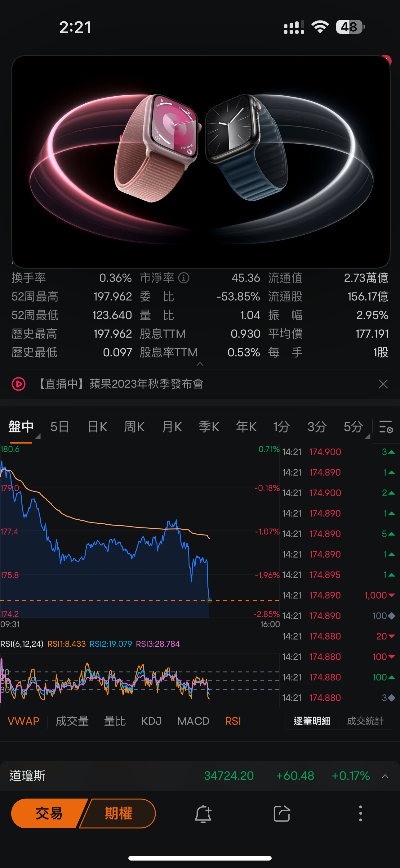
Task: Show the 逐筆明細 tick details
Action: 312,721
